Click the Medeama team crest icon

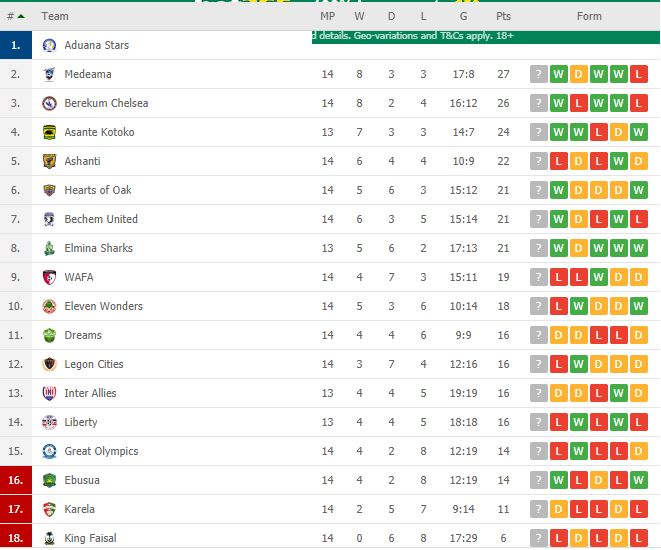pyautogui.click(x=49, y=74)
